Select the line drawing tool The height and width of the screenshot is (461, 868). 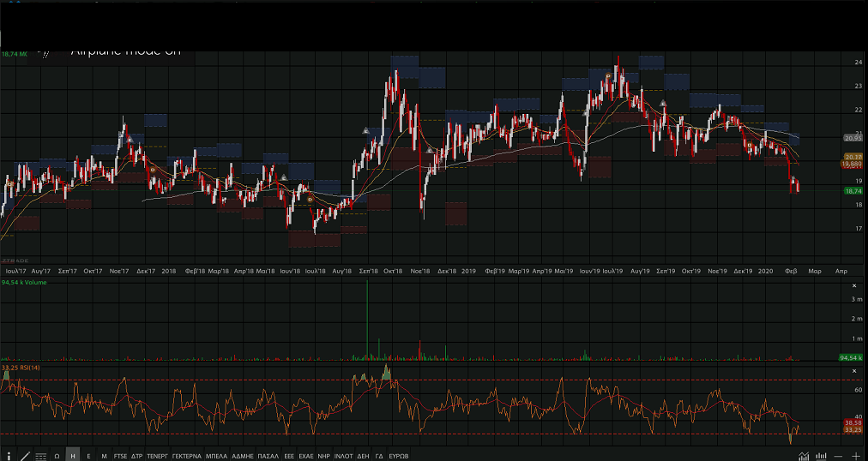click(24, 457)
